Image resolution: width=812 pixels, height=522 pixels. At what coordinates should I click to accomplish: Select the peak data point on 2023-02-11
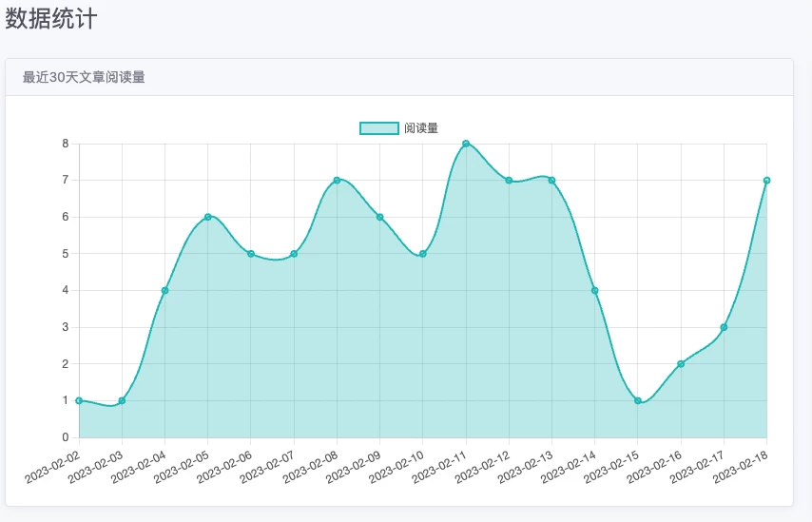[466, 144]
